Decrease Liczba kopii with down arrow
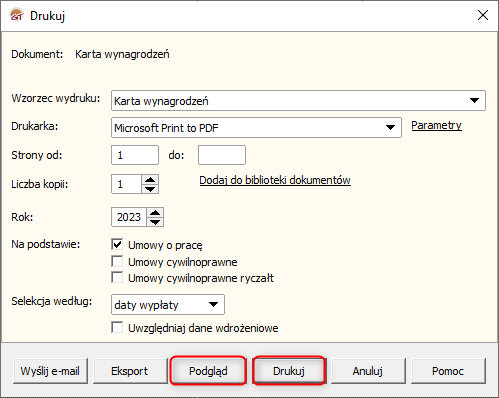 [x=150, y=189]
